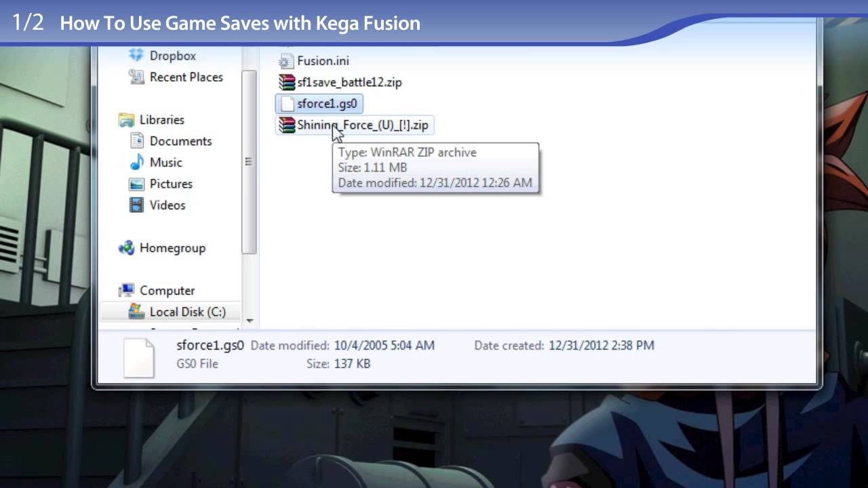Click the Local Disk (C:) drive icon

[x=137, y=312]
